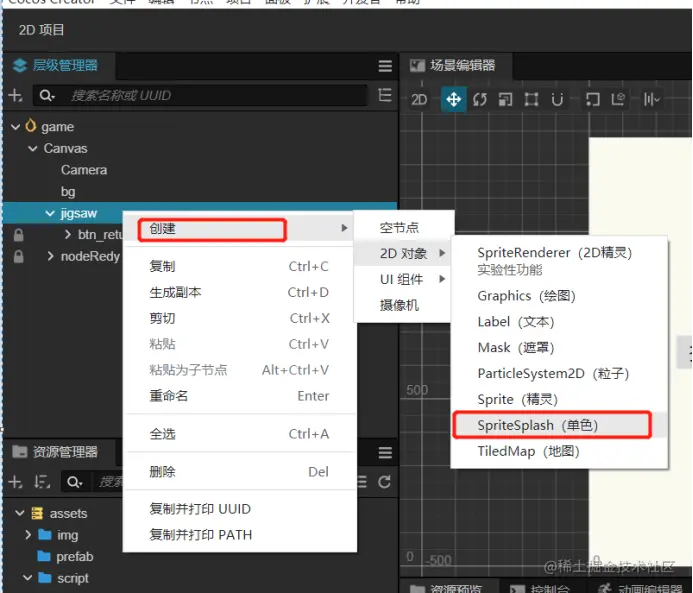Toggle the 2D view mode button
The image size is (693, 593).
click(419, 99)
